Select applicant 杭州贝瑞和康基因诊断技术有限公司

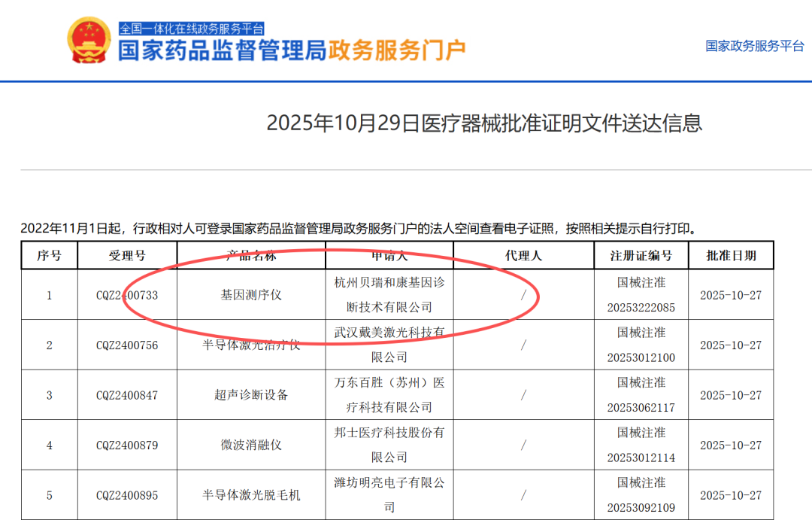pyautogui.click(x=389, y=295)
